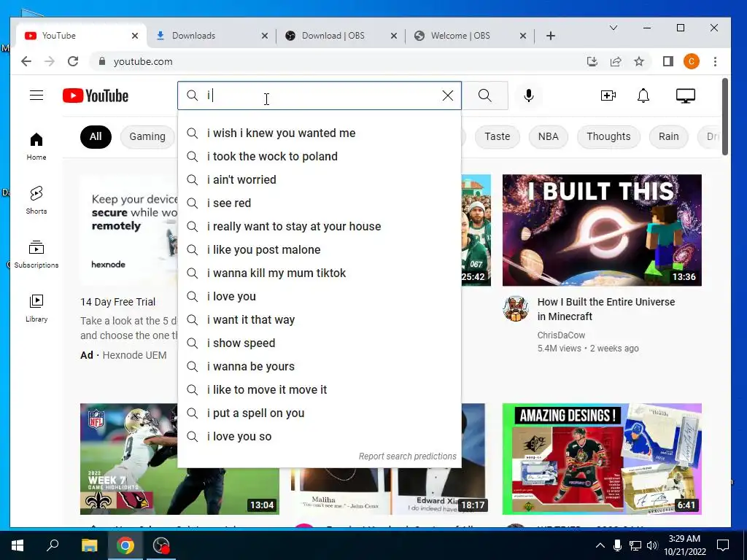Screen dimensions: 747x560
Task: Click the OBS Studio taskbar icon
Action: click(161, 545)
